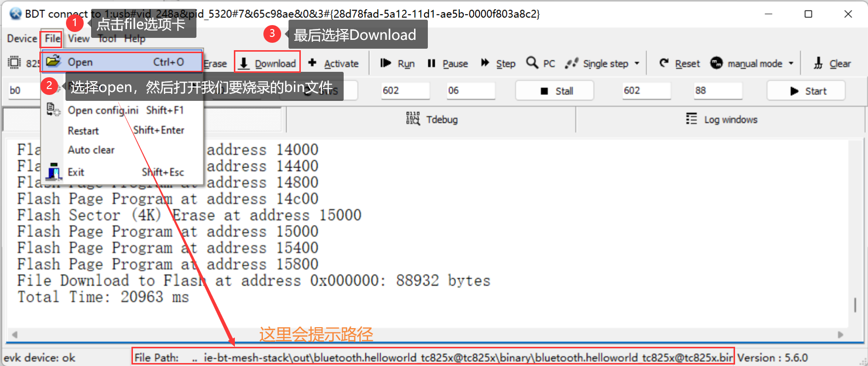The height and width of the screenshot is (366, 868).
Task: Click the config.ini document icon
Action: (53, 109)
